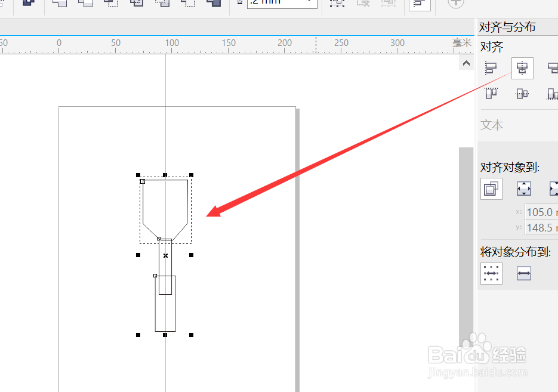Click Front minus back shaping icon
Viewport: 558px width, 392px height.
162,3
